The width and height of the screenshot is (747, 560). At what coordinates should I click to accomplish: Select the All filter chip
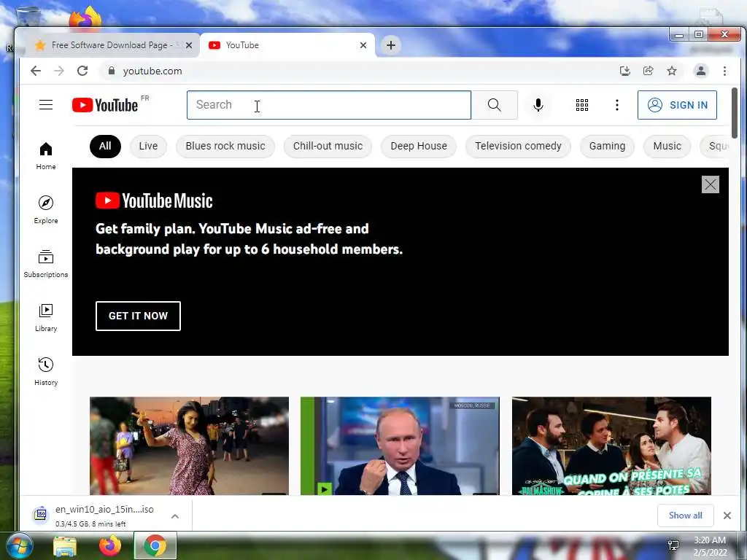[x=105, y=146]
